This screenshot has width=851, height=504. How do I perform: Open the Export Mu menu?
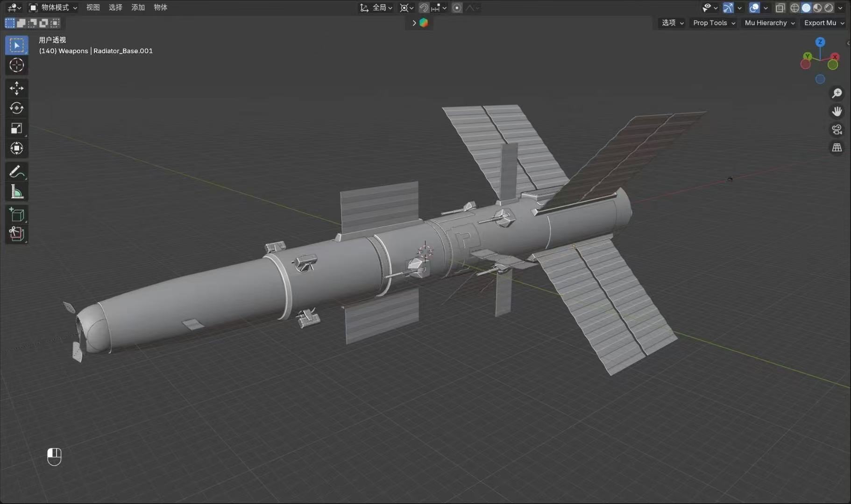tap(824, 23)
